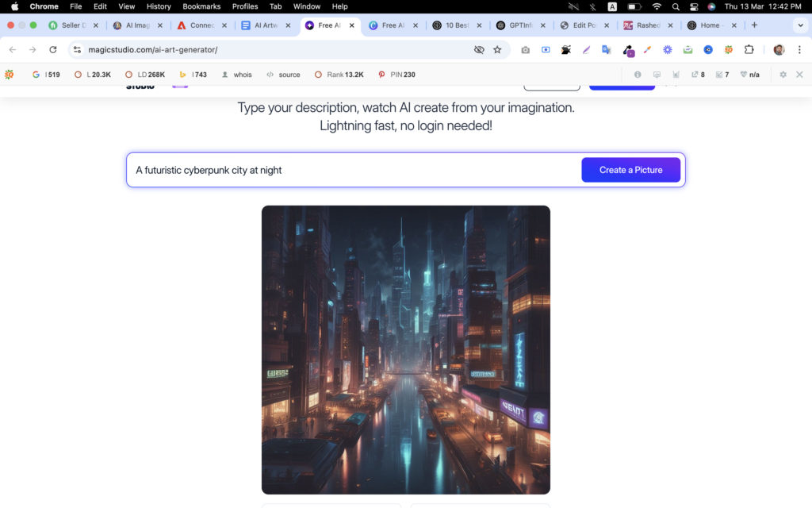Screen dimensions: 812x508
Task: Open Spotlight search in menu bar
Action: 676,6
